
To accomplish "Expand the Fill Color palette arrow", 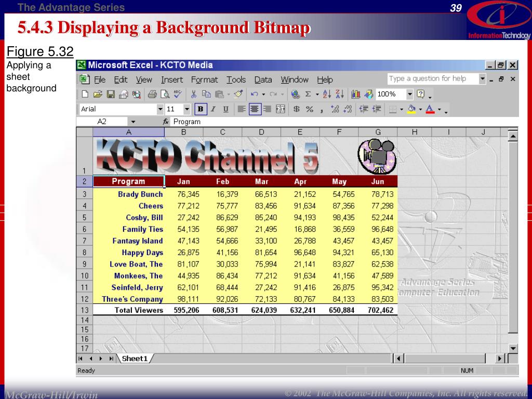I will (420, 109).
